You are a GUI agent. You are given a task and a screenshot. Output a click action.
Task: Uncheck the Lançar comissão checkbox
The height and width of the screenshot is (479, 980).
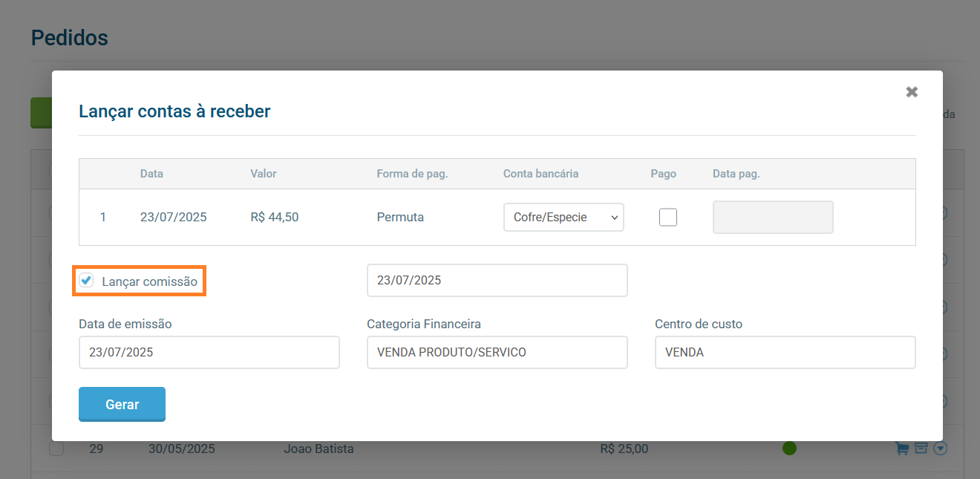[x=87, y=281]
